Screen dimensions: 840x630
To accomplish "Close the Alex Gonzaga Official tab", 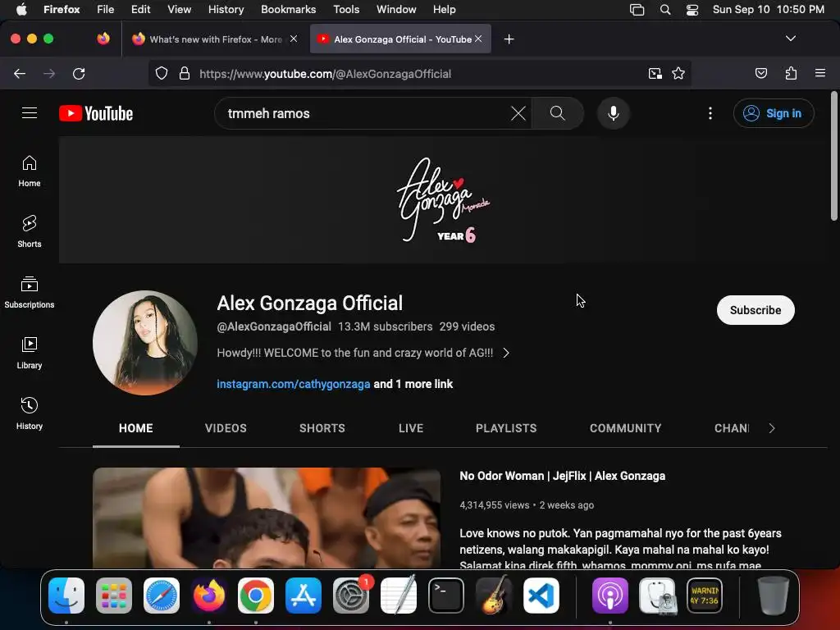I will pyautogui.click(x=478, y=39).
